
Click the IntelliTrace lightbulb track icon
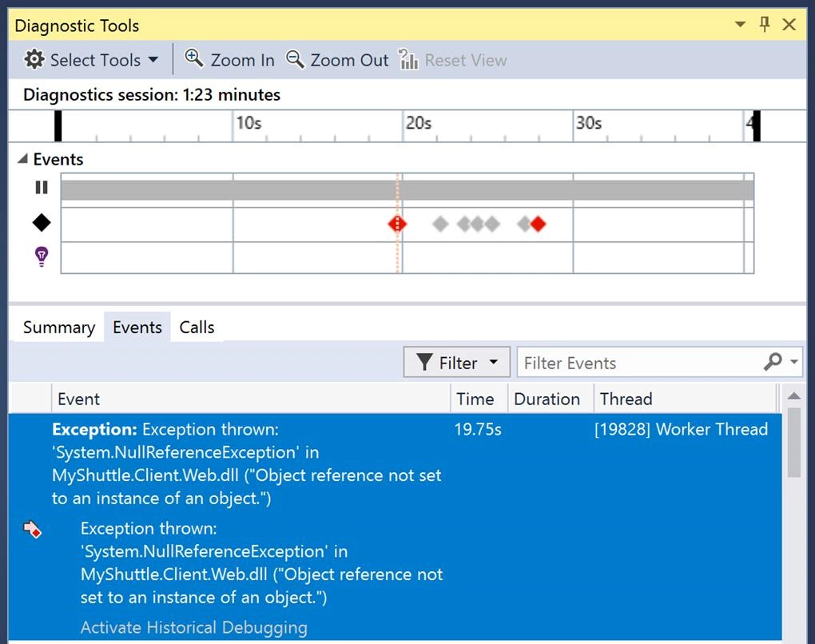pyautogui.click(x=42, y=256)
